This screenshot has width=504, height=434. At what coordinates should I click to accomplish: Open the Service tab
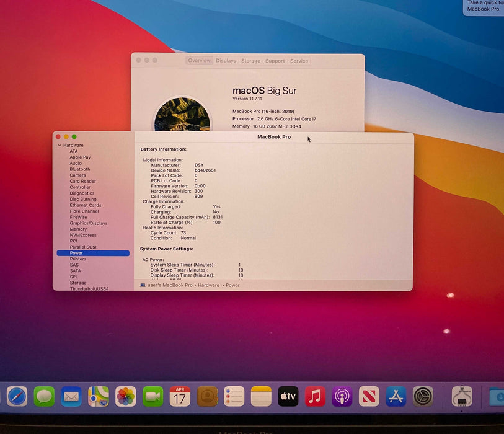point(299,60)
